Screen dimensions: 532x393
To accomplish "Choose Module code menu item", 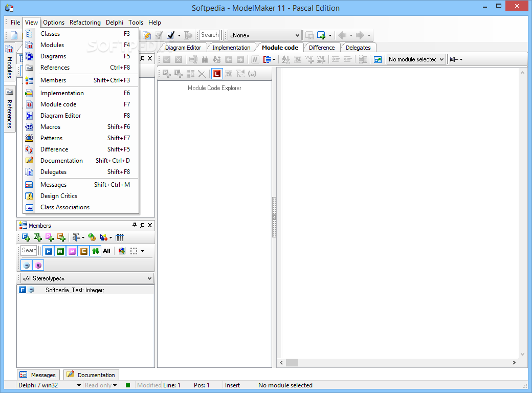I will 81,104.
